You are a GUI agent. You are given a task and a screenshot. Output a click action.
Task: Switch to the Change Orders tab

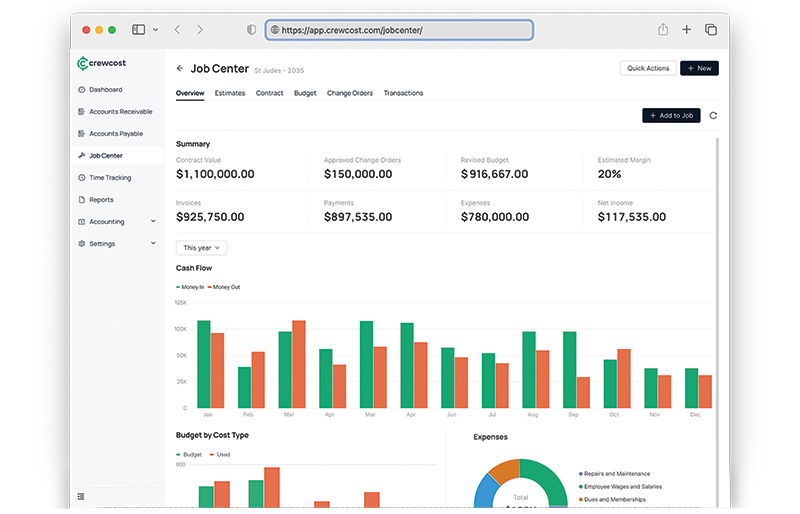click(x=350, y=93)
